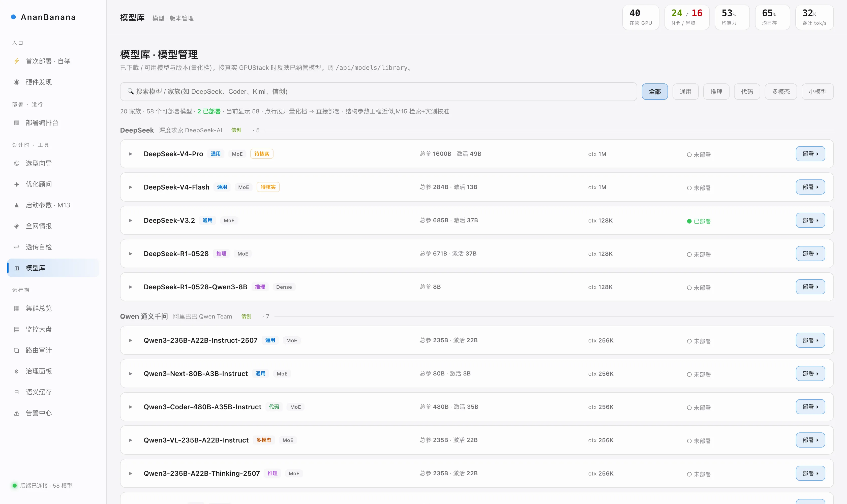Image resolution: width=847 pixels, height=504 pixels.
Task: Expand the Qwen3-VL-235B-A22B-Instruct row
Action: (131, 440)
